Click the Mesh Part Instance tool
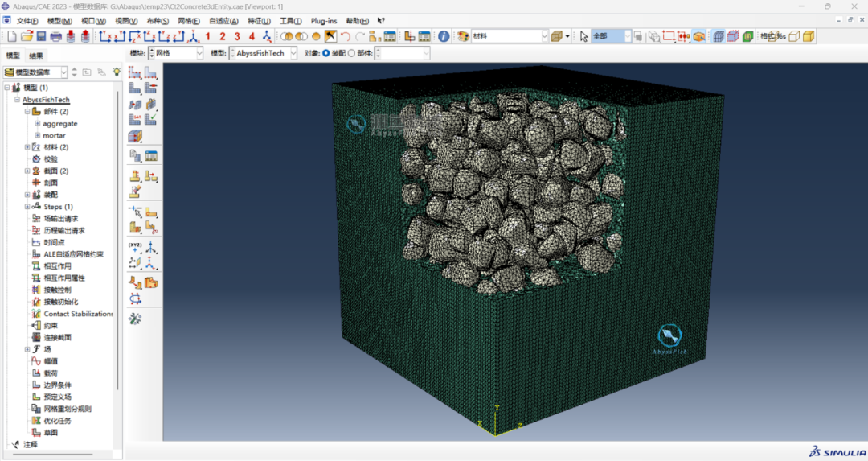Viewport: 868px width, 461px height. [x=134, y=88]
